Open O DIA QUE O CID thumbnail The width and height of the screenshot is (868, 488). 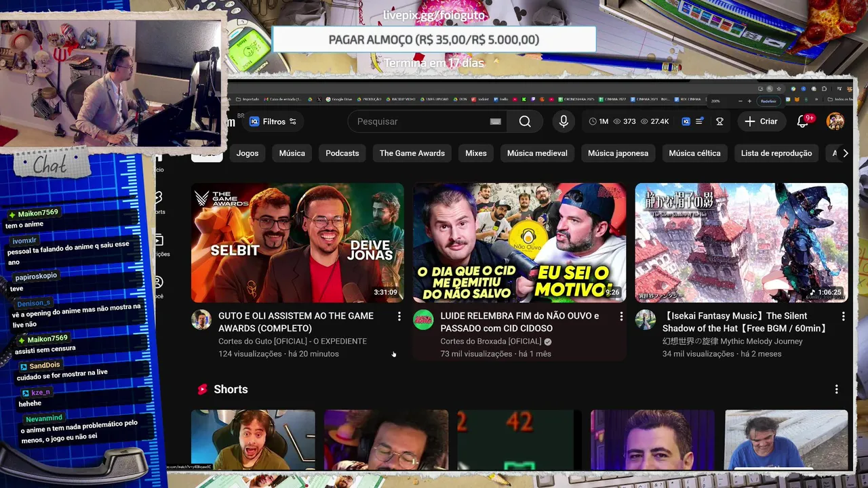pos(519,243)
